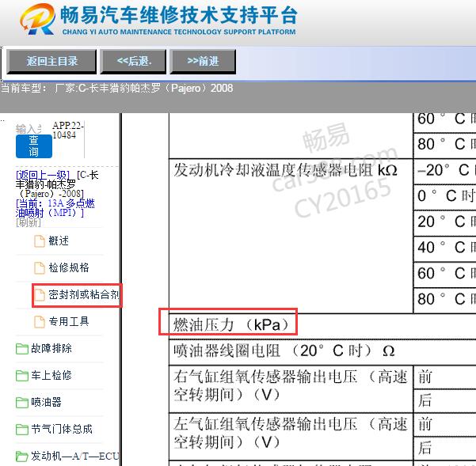
Task: Click the -20°C row in coolant table
Action: click(445, 171)
